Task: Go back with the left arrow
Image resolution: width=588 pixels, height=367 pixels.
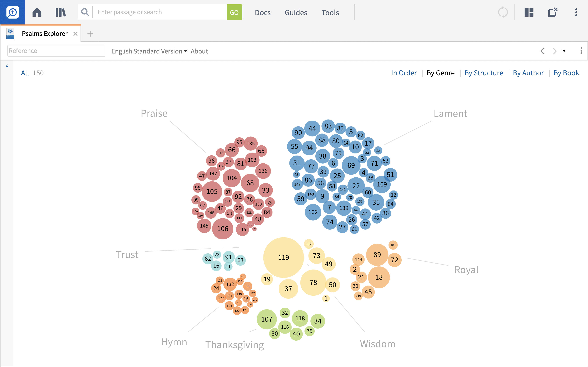Action: (x=542, y=51)
